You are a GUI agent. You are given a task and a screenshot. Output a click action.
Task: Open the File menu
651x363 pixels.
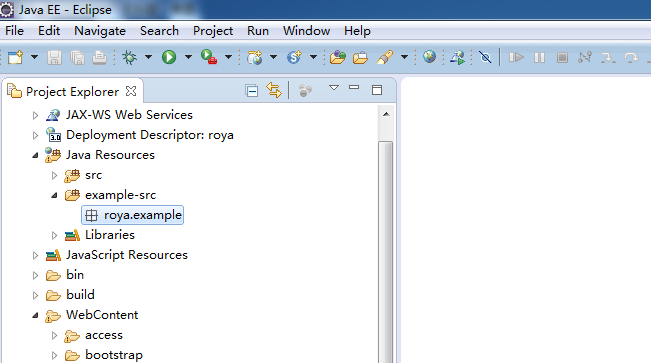click(x=15, y=31)
